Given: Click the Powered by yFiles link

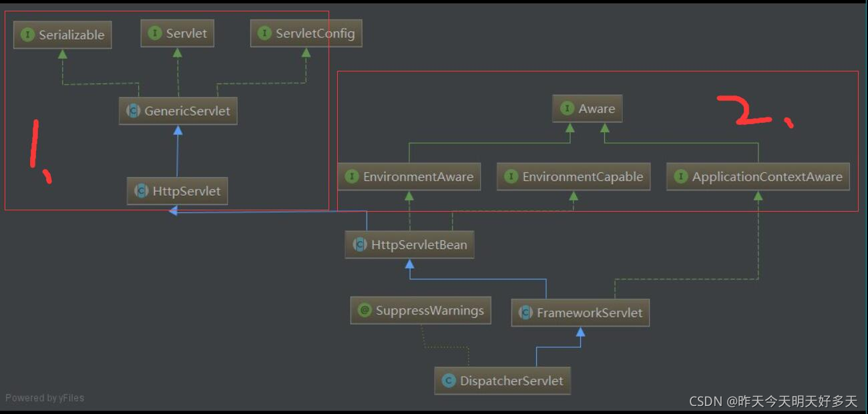Looking at the screenshot, I should coord(44,398).
